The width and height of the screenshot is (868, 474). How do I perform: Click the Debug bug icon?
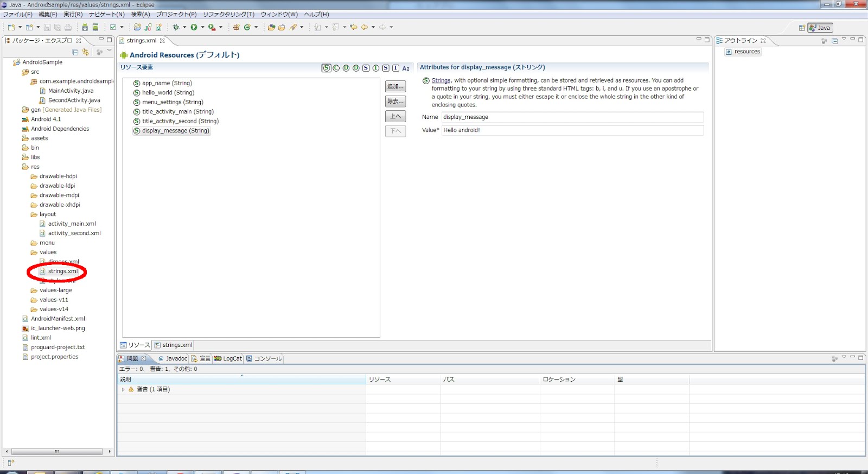176,27
